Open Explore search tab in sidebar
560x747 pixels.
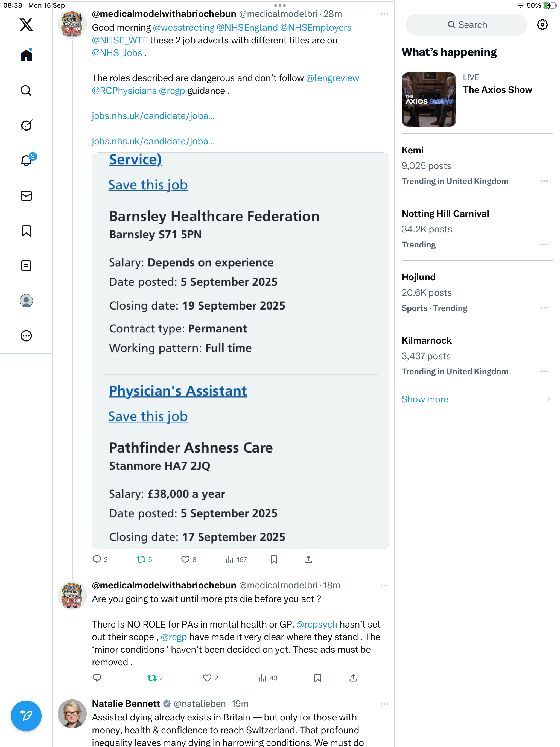point(26,91)
